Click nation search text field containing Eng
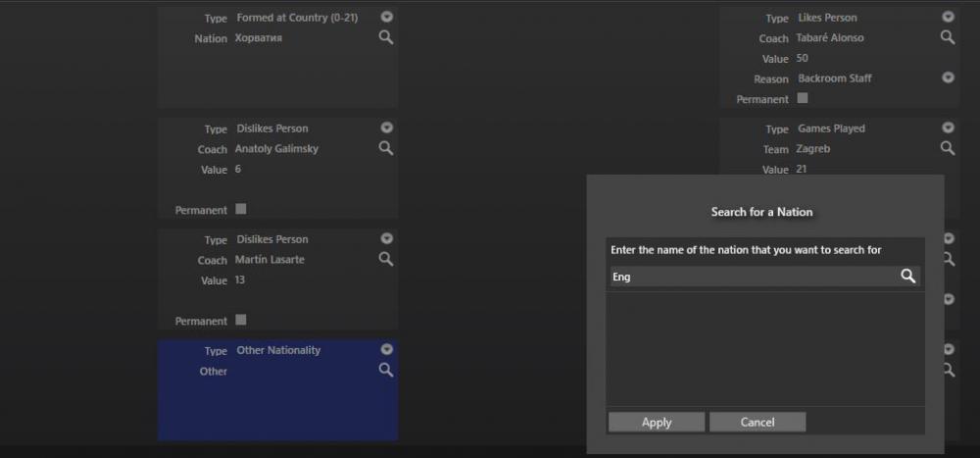 pyautogui.click(x=750, y=277)
